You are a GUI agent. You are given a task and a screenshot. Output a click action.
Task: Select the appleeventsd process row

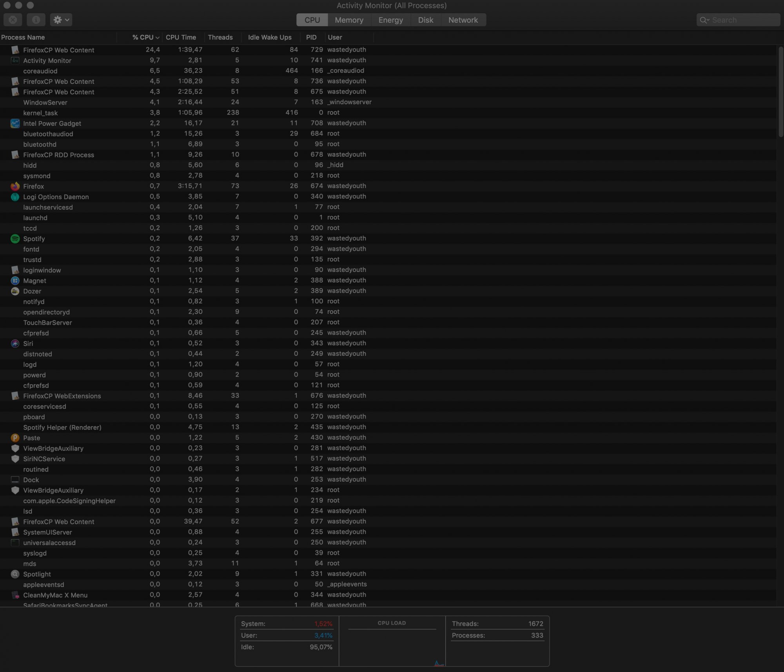point(388,584)
